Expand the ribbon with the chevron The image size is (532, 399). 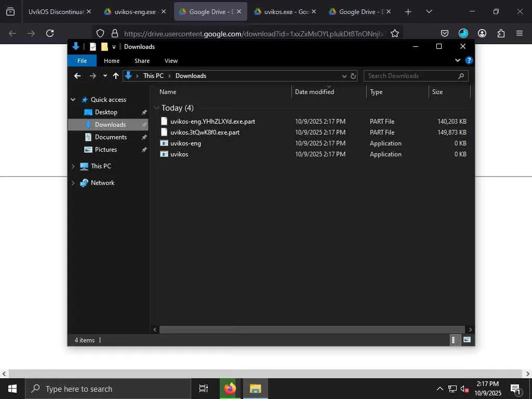[457, 60]
